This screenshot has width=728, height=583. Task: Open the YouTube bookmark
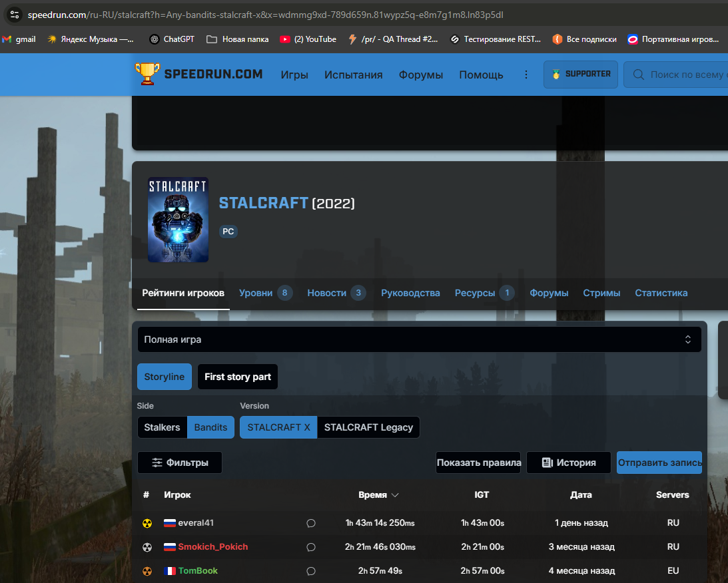tap(308, 39)
